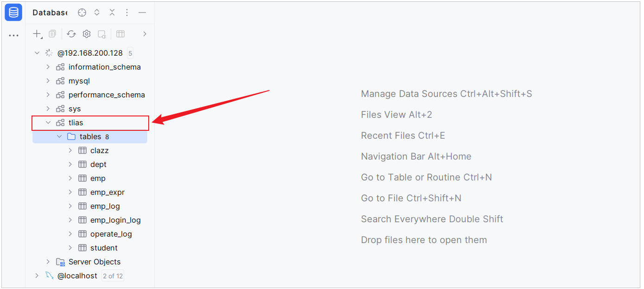Open data source properties gear icon
This screenshot has height=289, width=644.
(x=87, y=34)
